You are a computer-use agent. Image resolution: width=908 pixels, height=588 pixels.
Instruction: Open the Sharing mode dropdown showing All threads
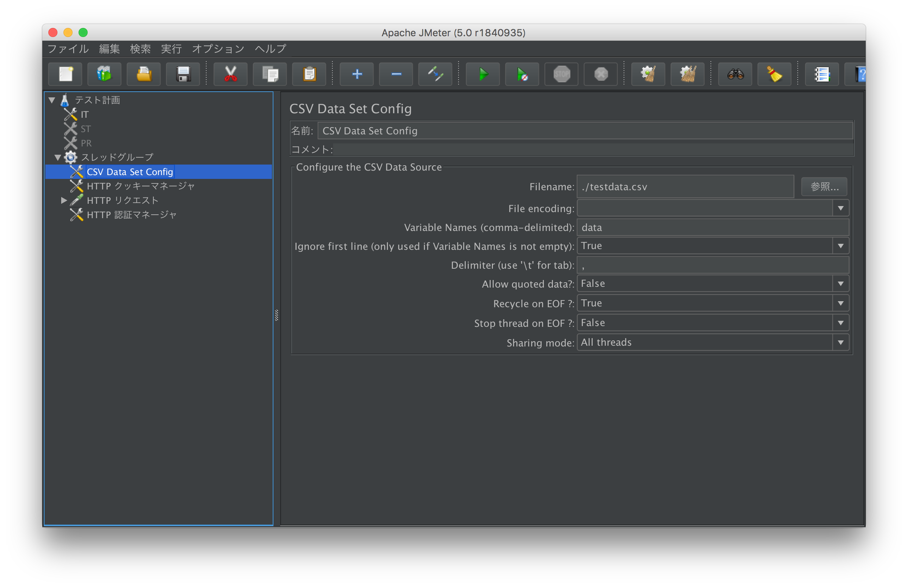click(841, 342)
